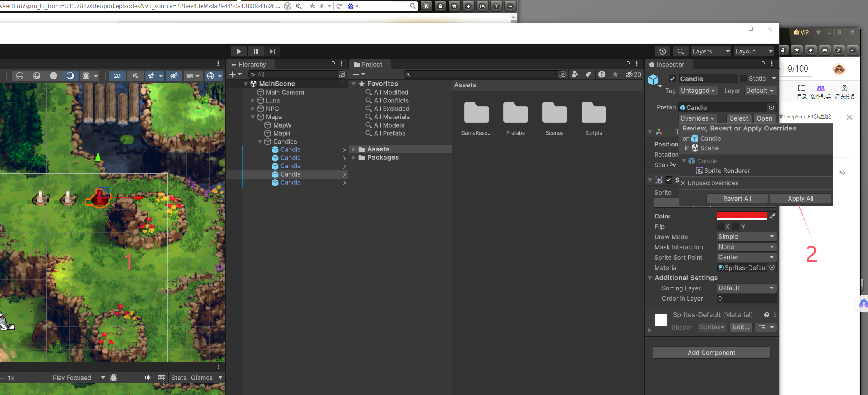Image resolution: width=868 pixels, height=395 pixels.
Task: Switch to the Inspector tab
Action: (667, 65)
